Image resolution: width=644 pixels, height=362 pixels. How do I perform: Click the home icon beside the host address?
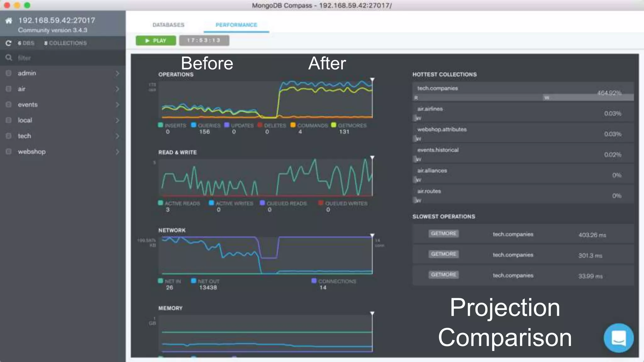9,21
